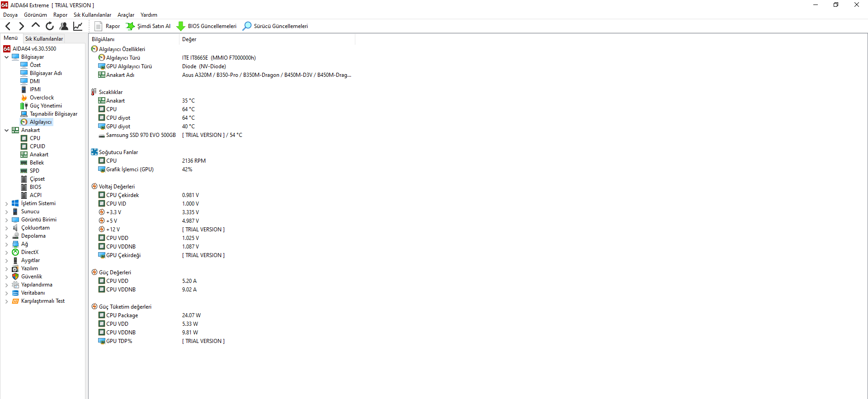Click the Çipset chip icon in tree

click(x=24, y=179)
